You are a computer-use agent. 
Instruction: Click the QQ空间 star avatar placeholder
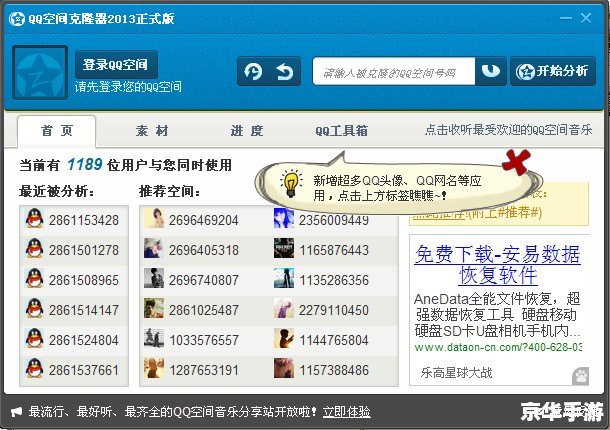pos(40,72)
